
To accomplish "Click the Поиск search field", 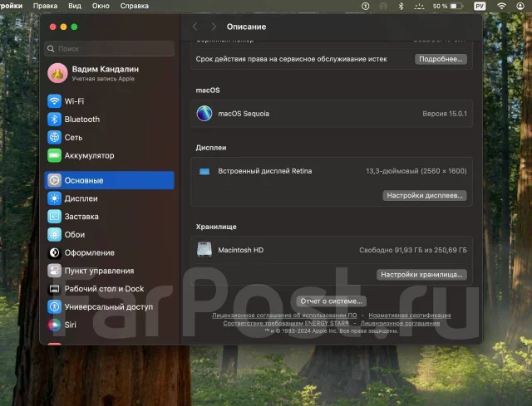I will click(109, 49).
